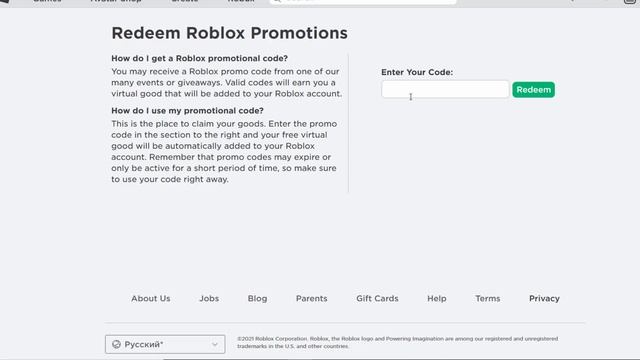Visit the Blog footer link
Viewport: 640px width, 360px height.
pyautogui.click(x=257, y=298)
